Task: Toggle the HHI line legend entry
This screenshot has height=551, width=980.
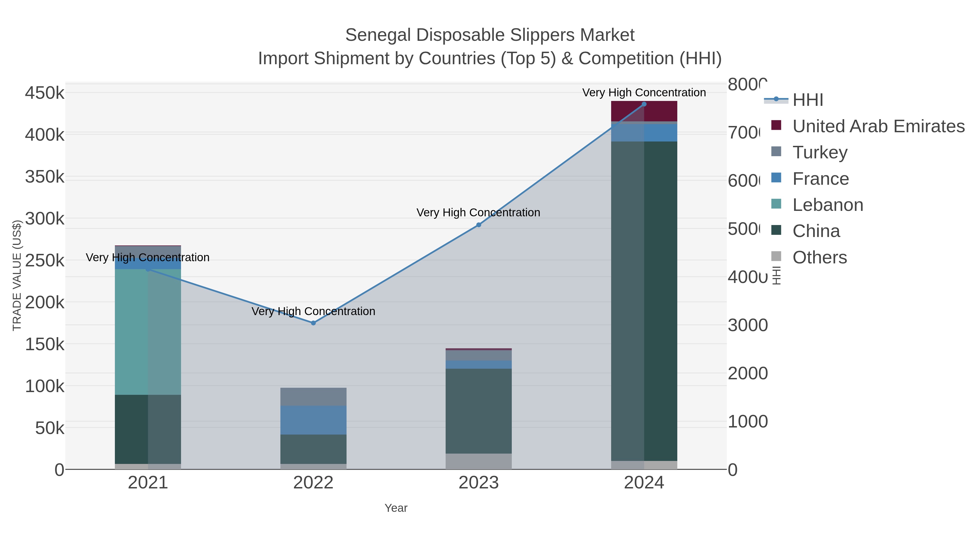Action: pyautogui.click(x=794, y=100)
